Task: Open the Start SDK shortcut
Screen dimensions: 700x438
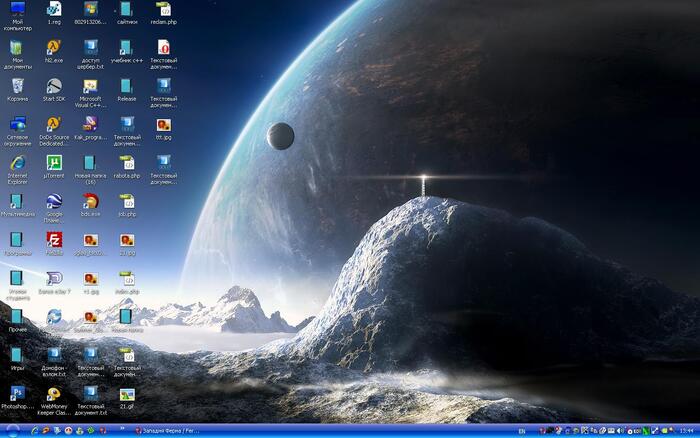Action: click(x=54, y=86)
